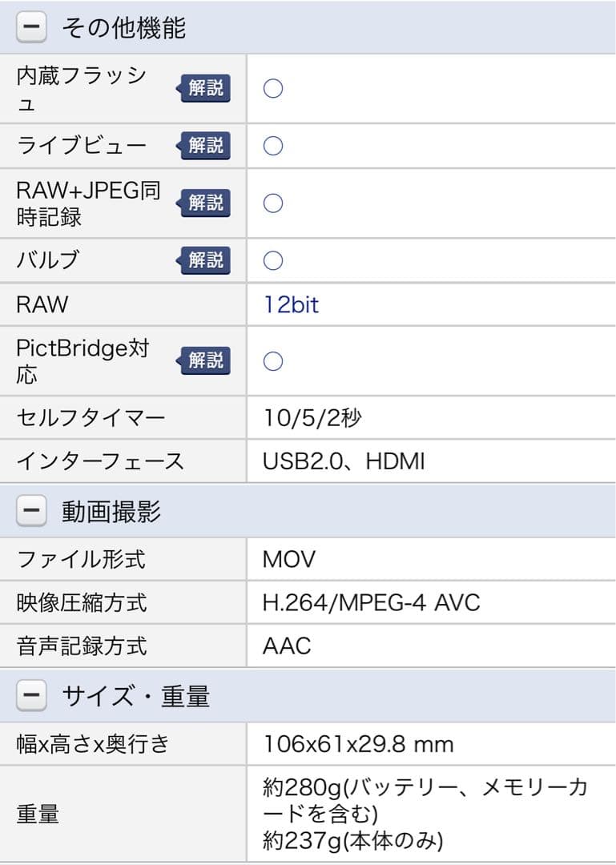Open 解説 badge for PictBridge対応
This screenshot has height=865, width=616.
coord(204,360)
